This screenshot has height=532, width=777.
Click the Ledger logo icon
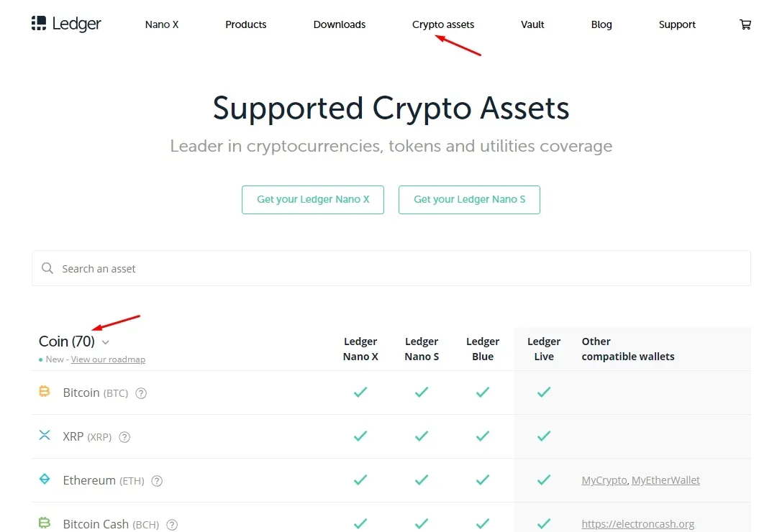(x=39, y=23)
